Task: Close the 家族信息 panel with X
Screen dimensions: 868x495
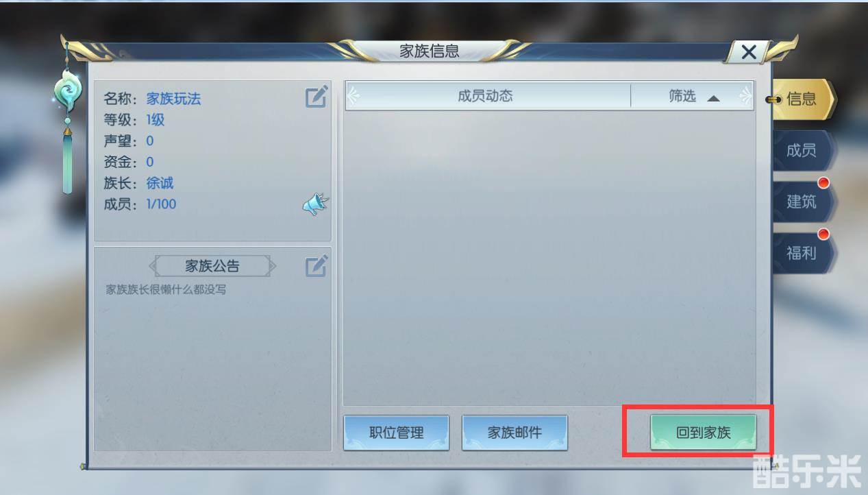Action: tap(749, 52)
